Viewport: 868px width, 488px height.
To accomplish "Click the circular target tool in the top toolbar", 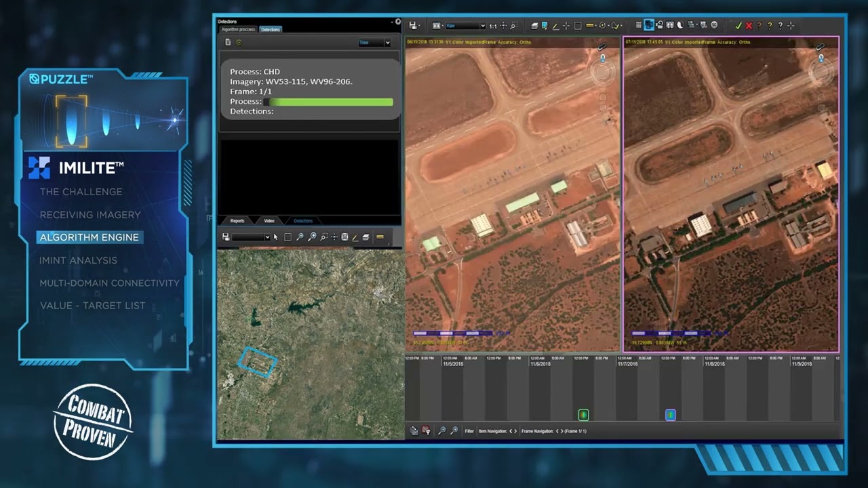I will click(x=602, y=26).
